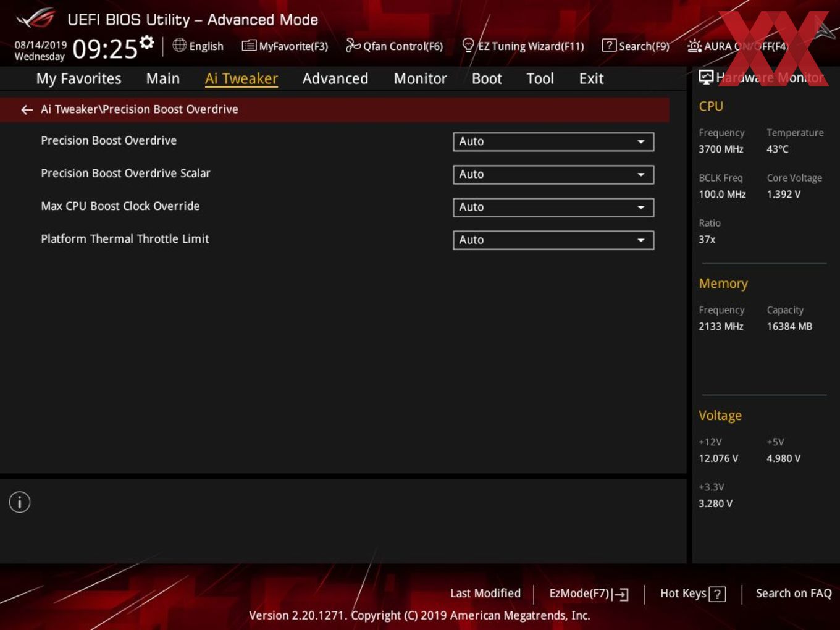Go to the Exit tab
The image size is (840, 630).
click(x=591, y=78)
